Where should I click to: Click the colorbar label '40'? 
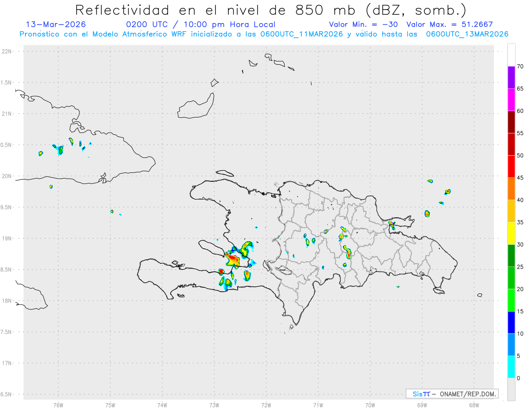(520, 200)
